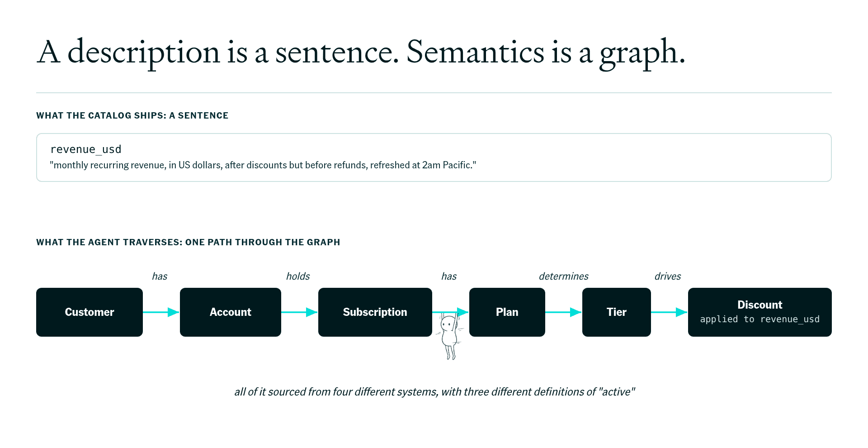The image size is (868, 448).
Task: Click the Tier node box
Action: 617,312
